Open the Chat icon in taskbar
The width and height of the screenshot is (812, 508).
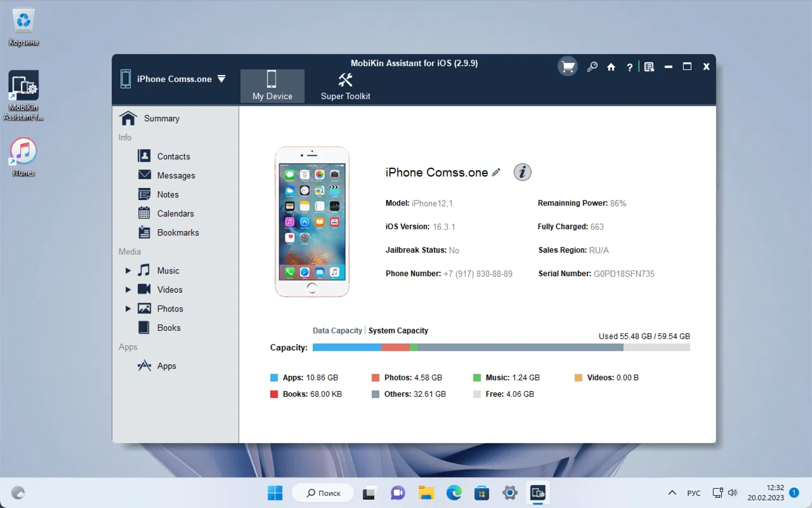click(x=398, y=493)
